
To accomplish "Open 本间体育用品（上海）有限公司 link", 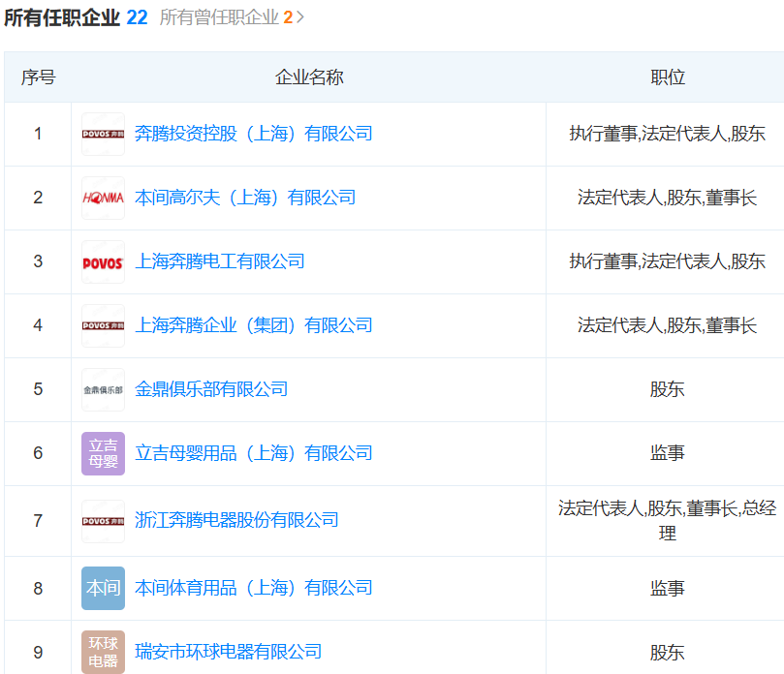I will pos(254,588).
